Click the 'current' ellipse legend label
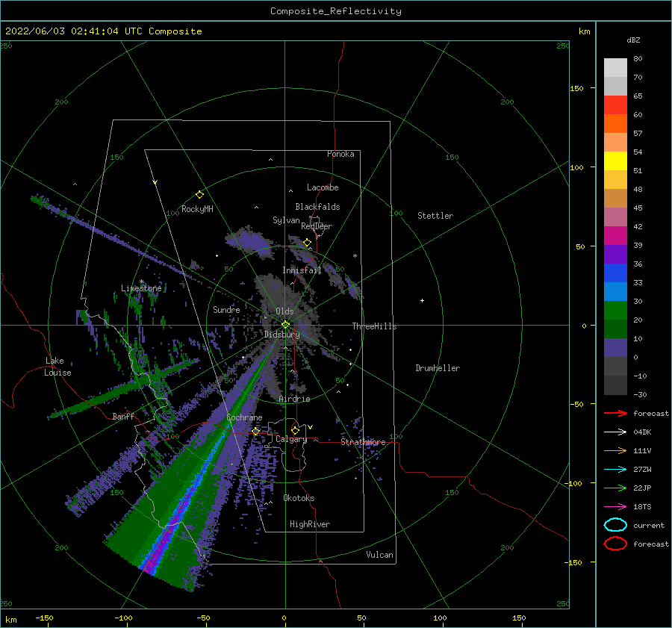This screenshot has width=672, height=628. (x=649, y=525)
